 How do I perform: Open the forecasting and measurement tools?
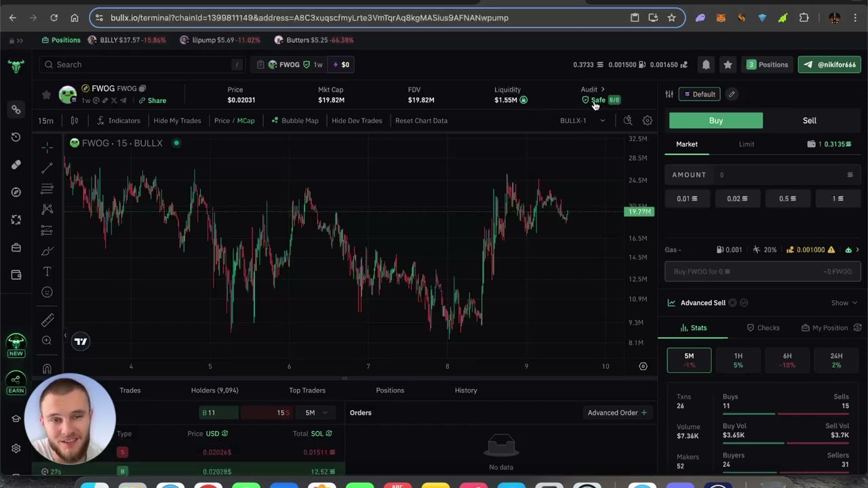[x=47, y=230]
